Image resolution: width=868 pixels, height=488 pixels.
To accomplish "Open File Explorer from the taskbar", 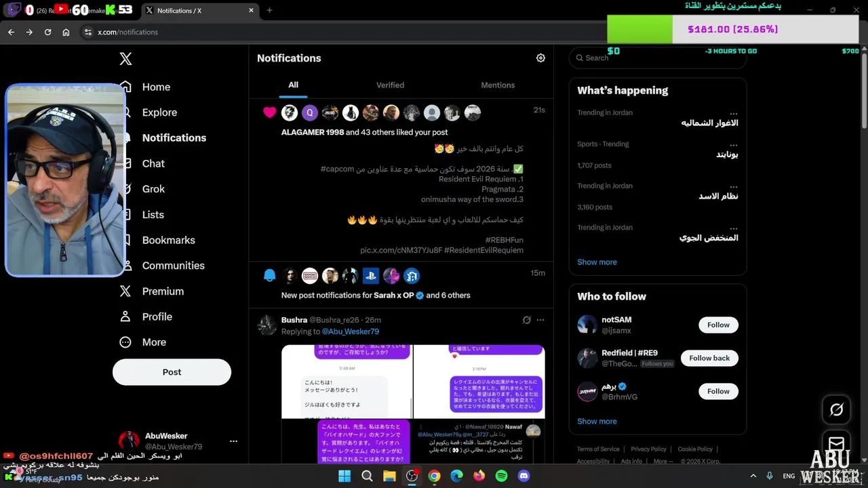I will (x=389, y=476).
